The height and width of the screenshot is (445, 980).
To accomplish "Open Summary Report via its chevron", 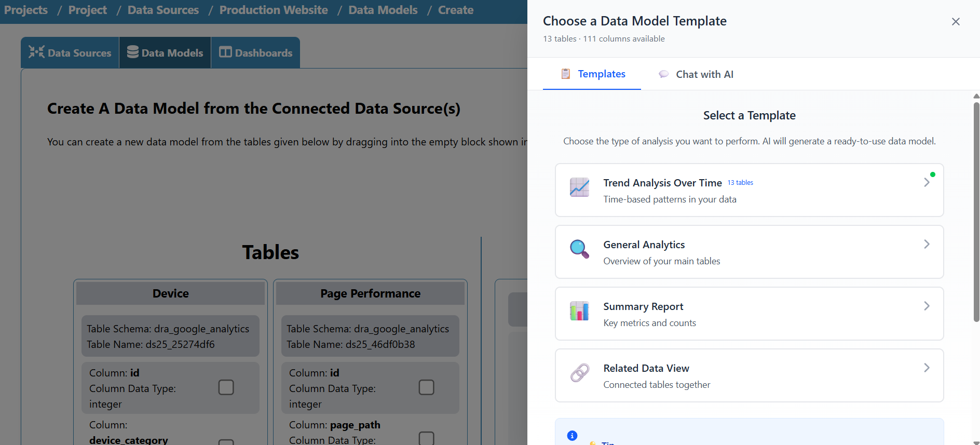I will 927,306.
